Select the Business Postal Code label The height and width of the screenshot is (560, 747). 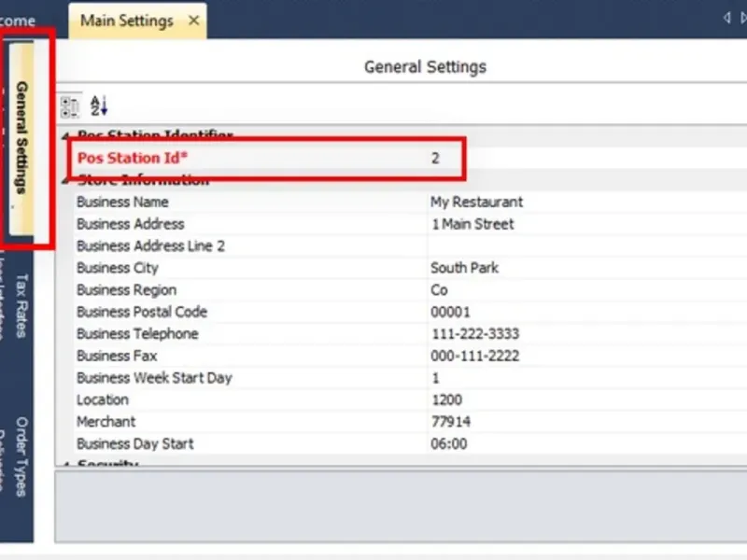[142, 312]
